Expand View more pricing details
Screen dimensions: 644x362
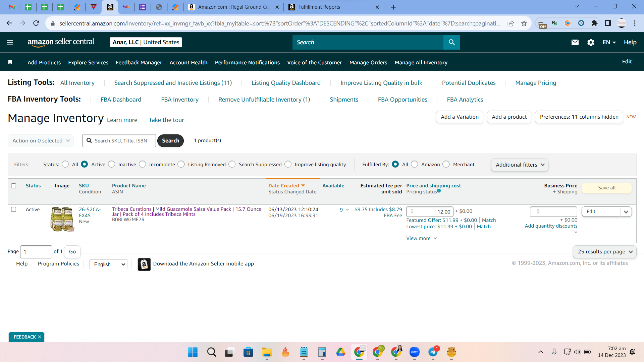pyautogui.click(x=422, y=238)
